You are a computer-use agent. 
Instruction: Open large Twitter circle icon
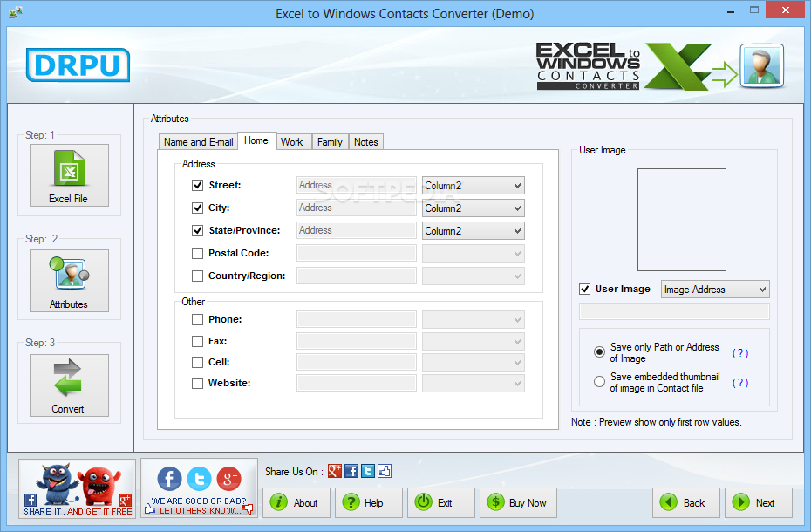pyautogui.click(x=199, y=479)
